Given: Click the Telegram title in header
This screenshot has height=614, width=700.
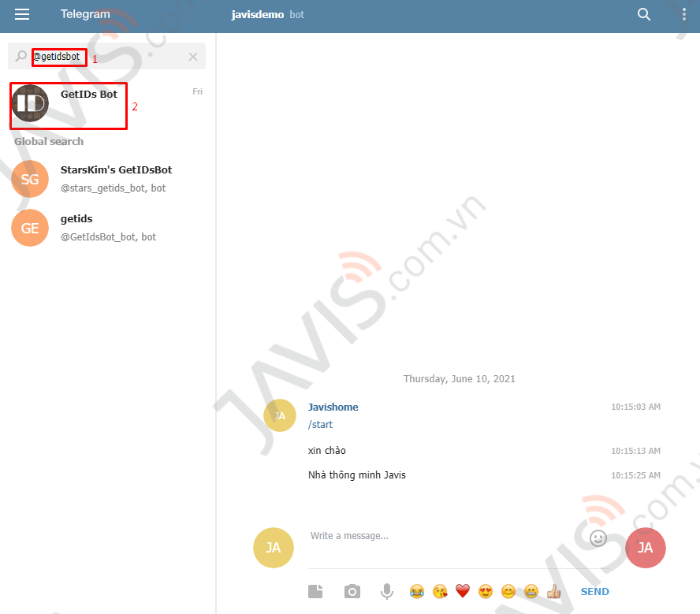Looking at the screenshot, I should coord(85,14).
